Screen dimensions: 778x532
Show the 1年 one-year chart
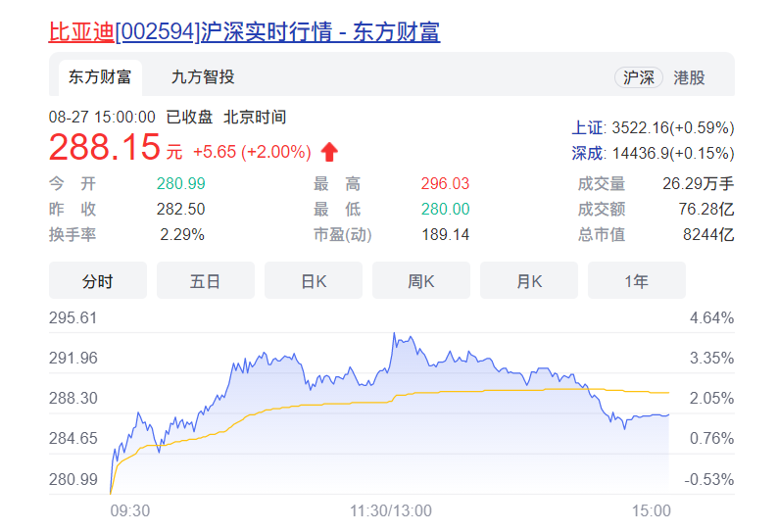tap(637, 281)
